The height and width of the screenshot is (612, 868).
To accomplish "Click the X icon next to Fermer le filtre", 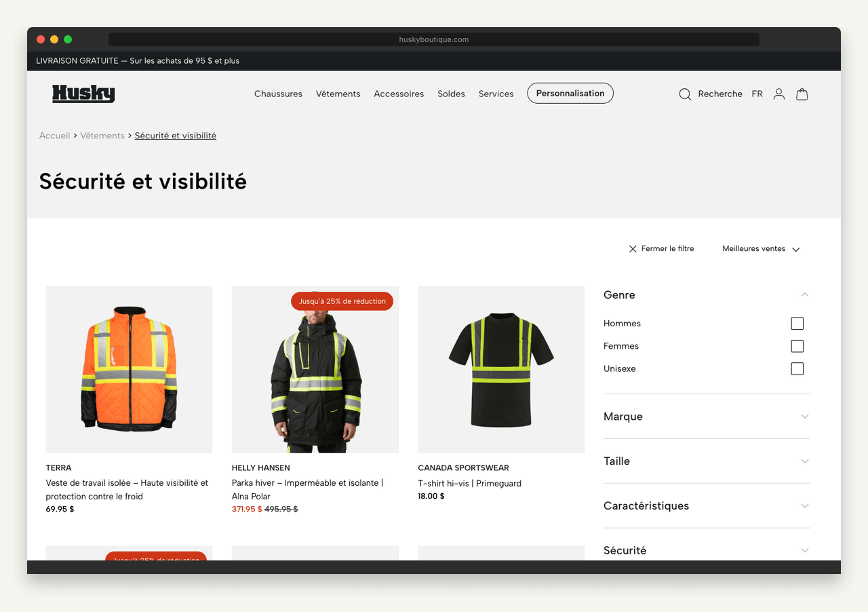I will coord(633,248).
